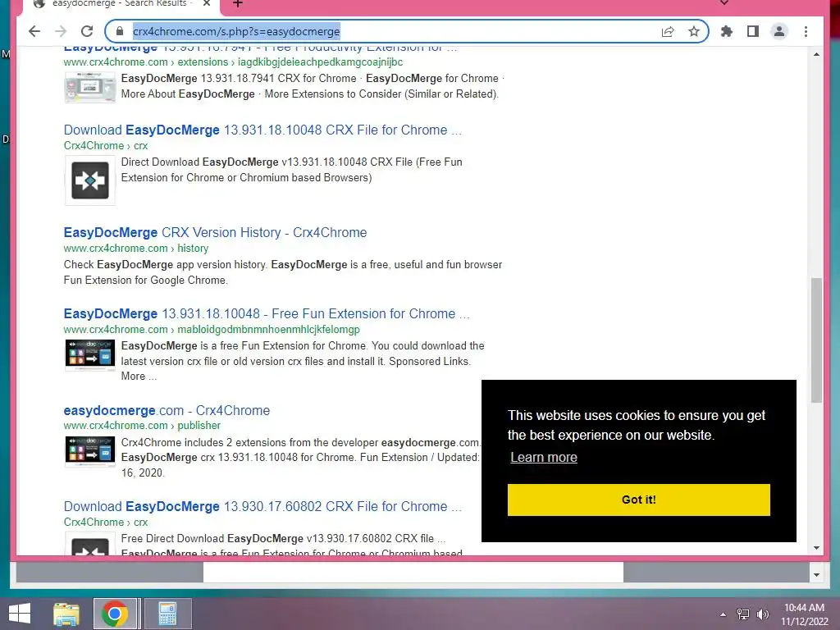Open Chrome extensions puzzle icon
840x630 pixels.
tap(727, 31)
